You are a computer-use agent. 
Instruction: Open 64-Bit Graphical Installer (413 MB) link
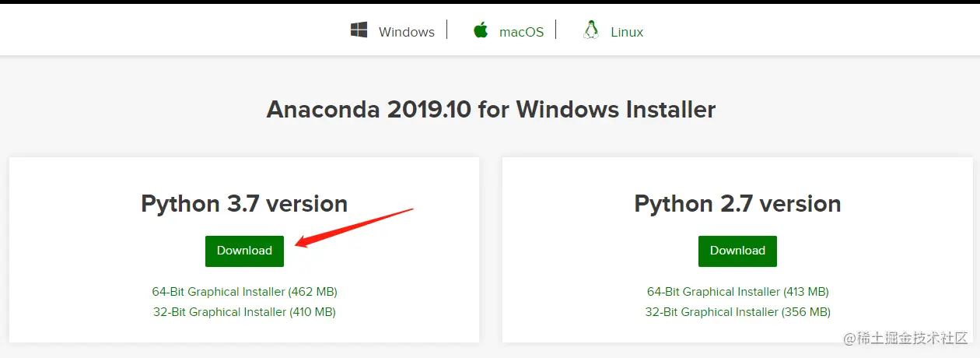(737, 292)
